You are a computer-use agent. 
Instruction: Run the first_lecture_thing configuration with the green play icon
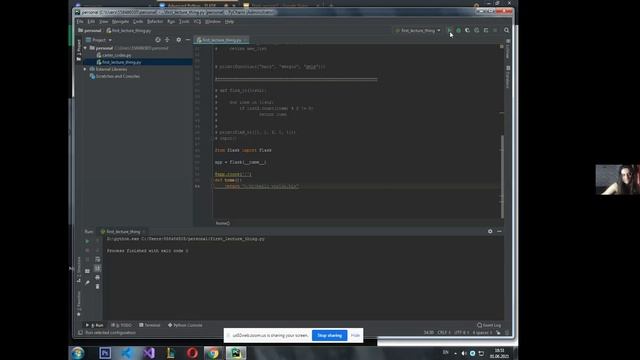[x=449, y=30]
